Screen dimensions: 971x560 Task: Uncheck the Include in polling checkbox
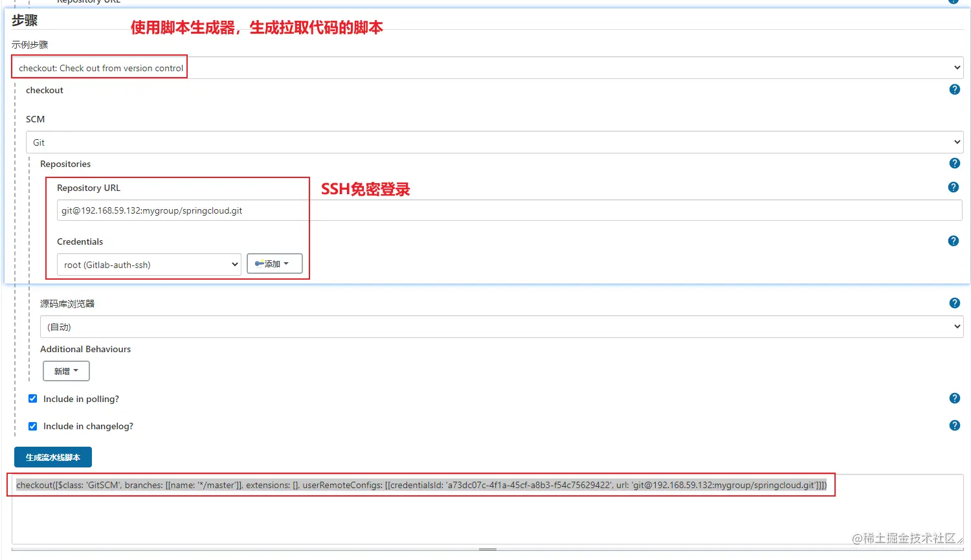32,399
